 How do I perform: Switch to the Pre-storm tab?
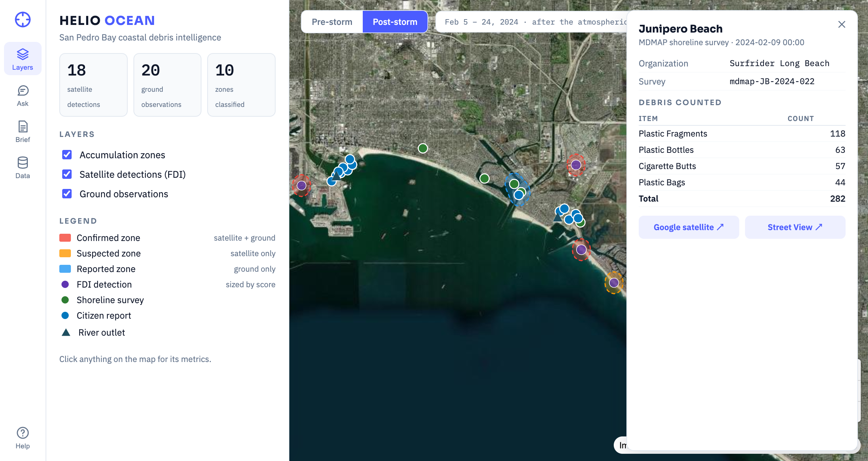coord(332,22)
